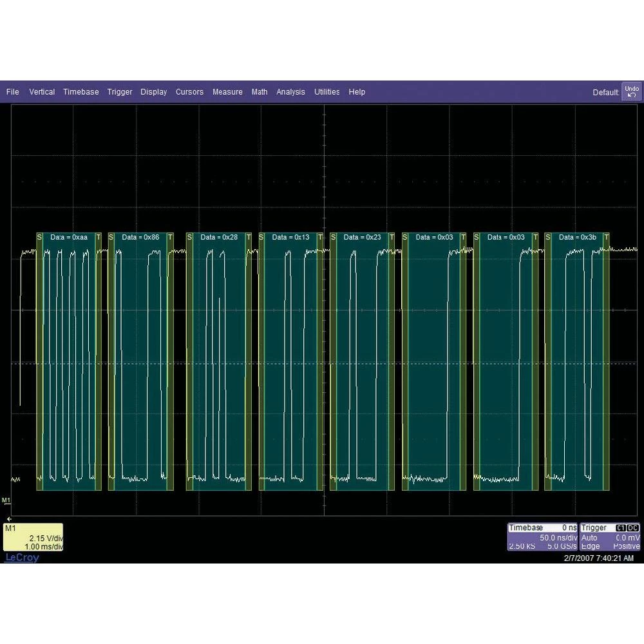The height and width of the screenshot is (644, 644).
Task: Open the Timebase descriptor box
Action: [x=543, y=536]
